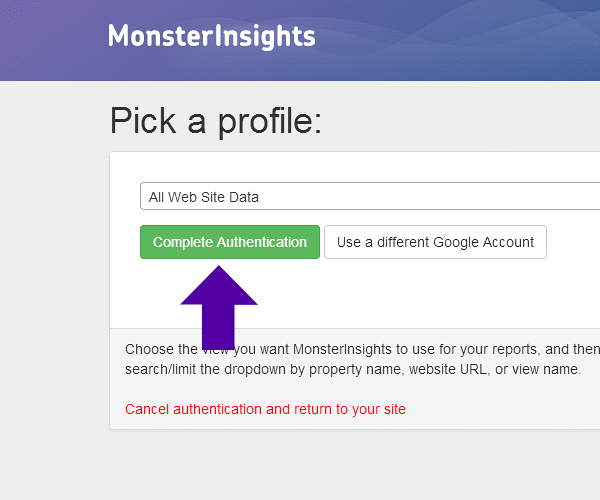The image size is (600, 500).
Task: Choose Use a different Google Account
Action: pyautogui.click(x=435, y=242)
